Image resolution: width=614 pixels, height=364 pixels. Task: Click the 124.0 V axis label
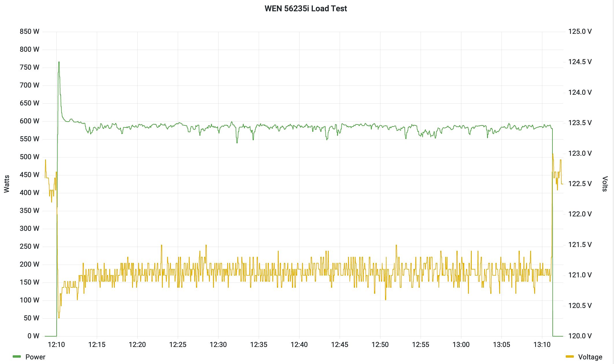(x=580, y=92)
